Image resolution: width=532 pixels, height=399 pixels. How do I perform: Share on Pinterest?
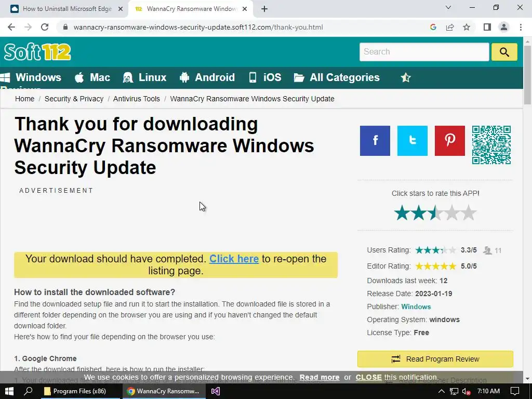tap(449, 141)
